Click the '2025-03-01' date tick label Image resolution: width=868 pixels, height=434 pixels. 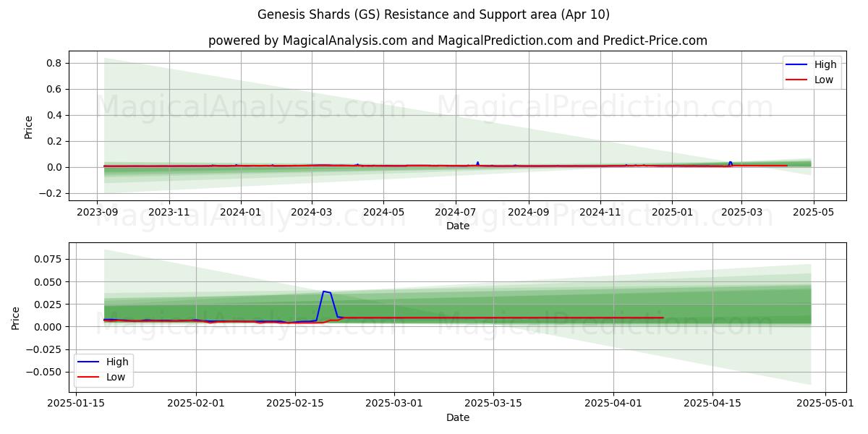coord(394,404)
